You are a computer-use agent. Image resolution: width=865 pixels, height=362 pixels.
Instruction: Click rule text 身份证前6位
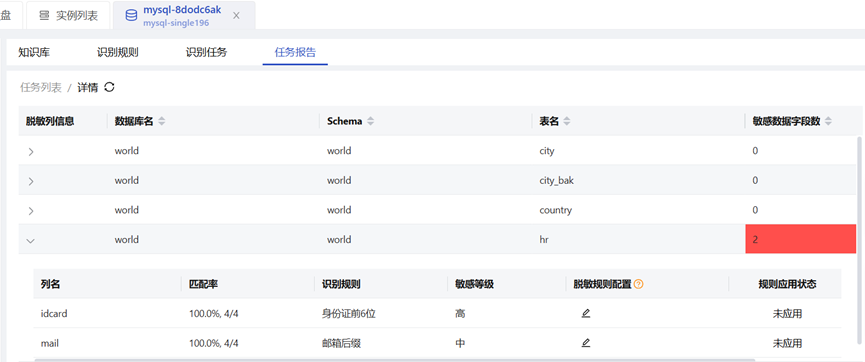pos(349,313)
